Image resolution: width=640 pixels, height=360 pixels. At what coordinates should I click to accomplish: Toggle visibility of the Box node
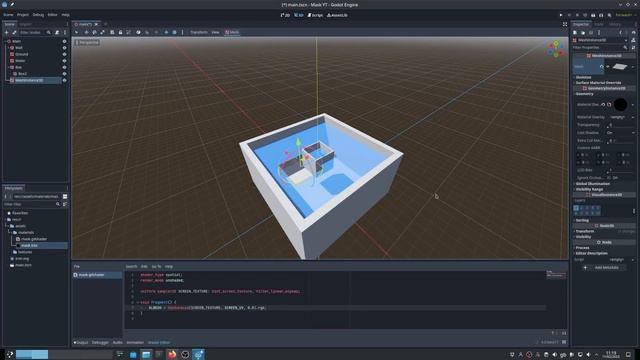(x=64, y=67)
